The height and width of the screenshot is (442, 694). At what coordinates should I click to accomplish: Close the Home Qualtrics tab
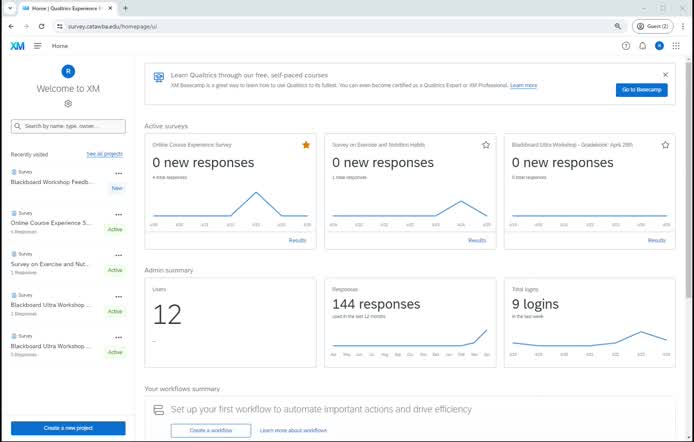[110, 8]
